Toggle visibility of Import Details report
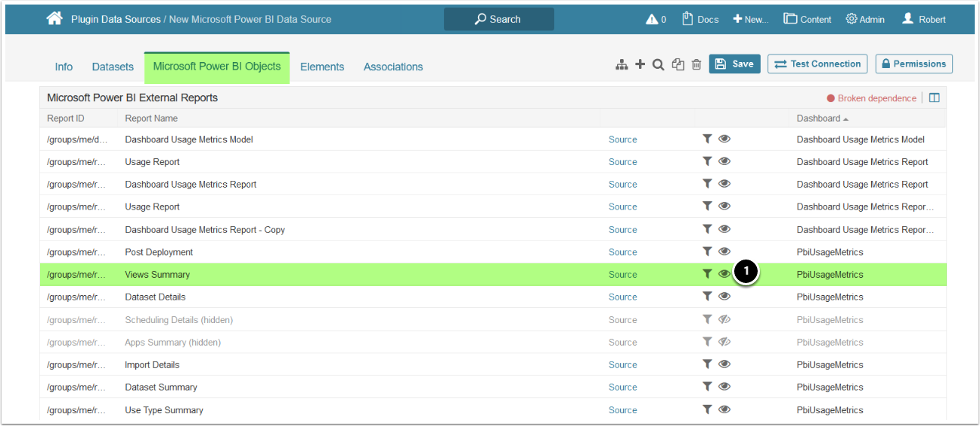Viewport: 980px width, 426px height. coord(724,364)
